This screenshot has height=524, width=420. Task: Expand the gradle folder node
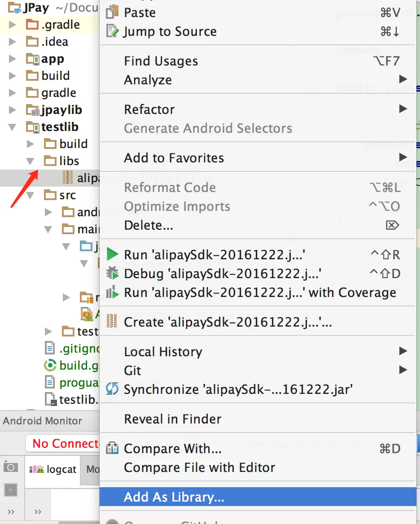pyautogui.click(x=13, y=92)
